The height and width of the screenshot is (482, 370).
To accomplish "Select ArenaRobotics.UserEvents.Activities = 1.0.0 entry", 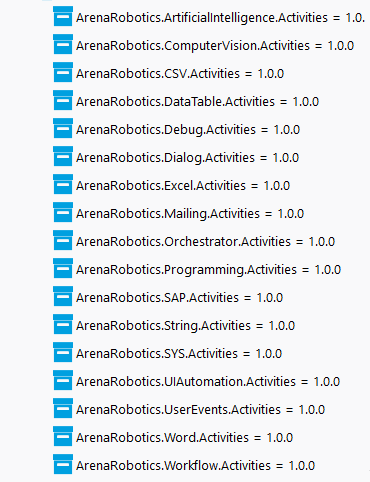I will pyautogui.click(x=200, y=410).
